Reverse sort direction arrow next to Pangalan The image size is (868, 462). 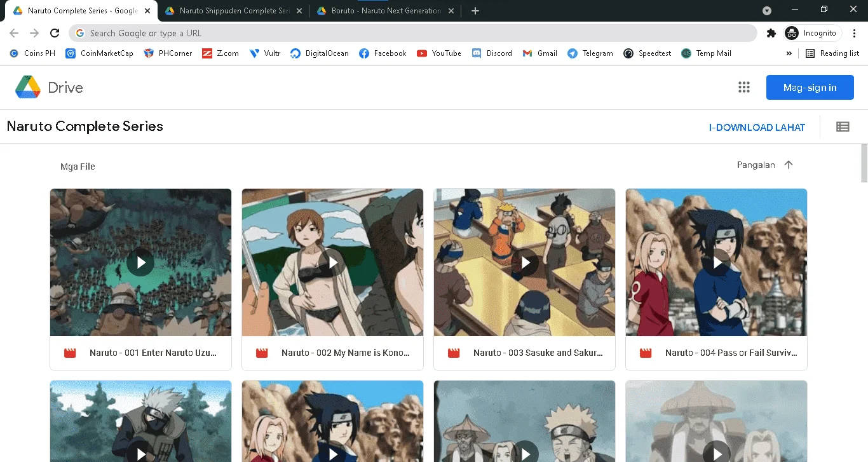pyautogui.click(x=789, y=165)
